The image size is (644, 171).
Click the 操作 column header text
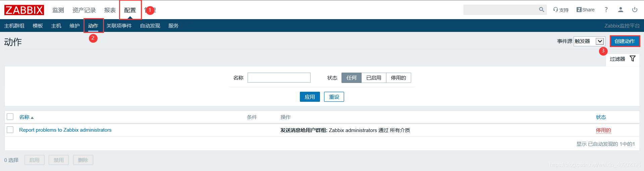click(x=285, y=117)
